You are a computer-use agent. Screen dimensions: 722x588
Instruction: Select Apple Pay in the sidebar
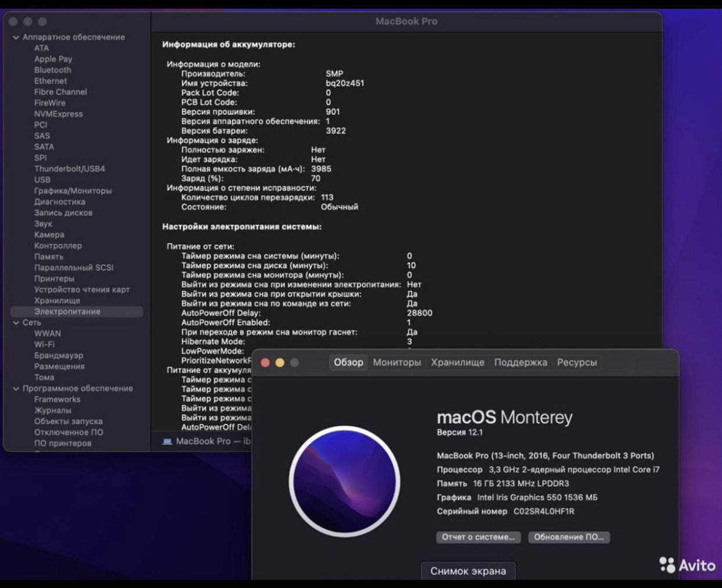coord(53,59)
